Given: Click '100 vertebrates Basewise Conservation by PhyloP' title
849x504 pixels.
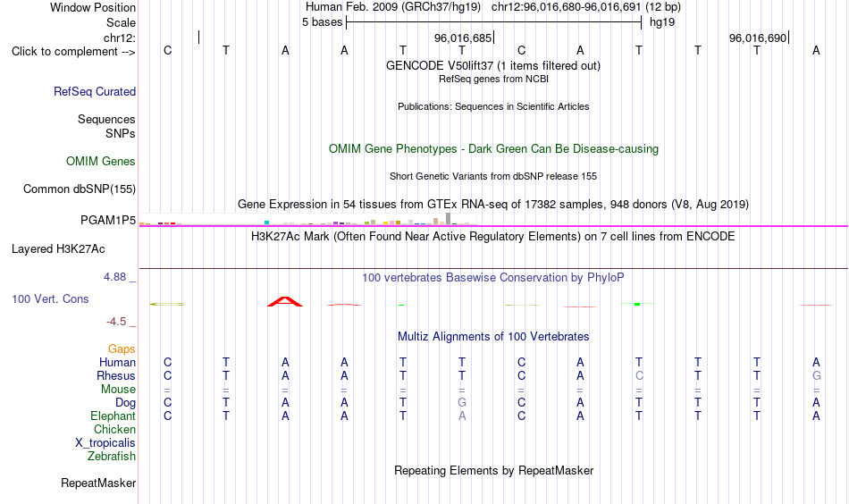Looking at the screenshot, I should pyautogui.click(x=493, y=278).
